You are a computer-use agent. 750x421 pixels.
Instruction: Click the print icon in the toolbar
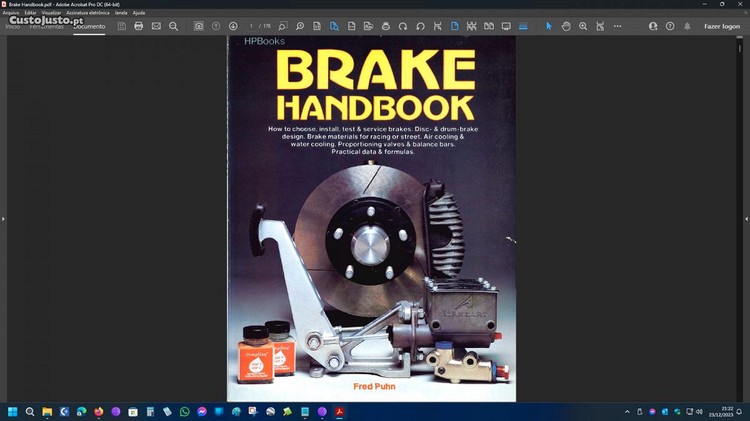click(139, 26)
